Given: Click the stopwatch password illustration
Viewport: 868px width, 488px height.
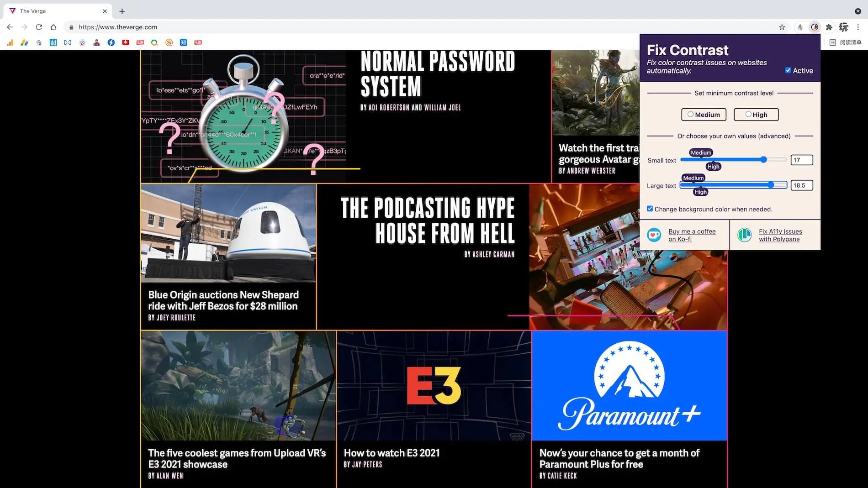Looking at the screenshot, I should tap(243, 116).
